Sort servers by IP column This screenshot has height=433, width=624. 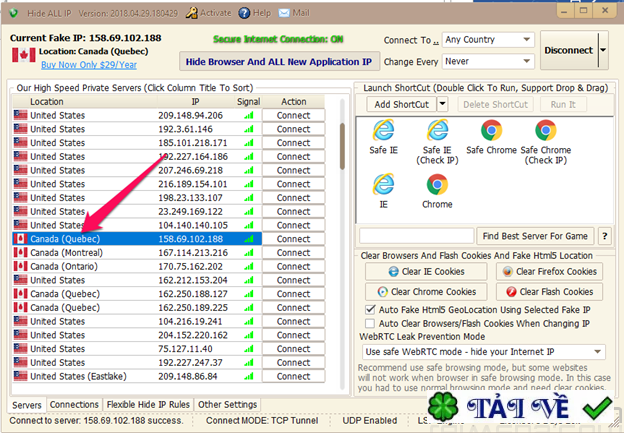pos(195,101)
